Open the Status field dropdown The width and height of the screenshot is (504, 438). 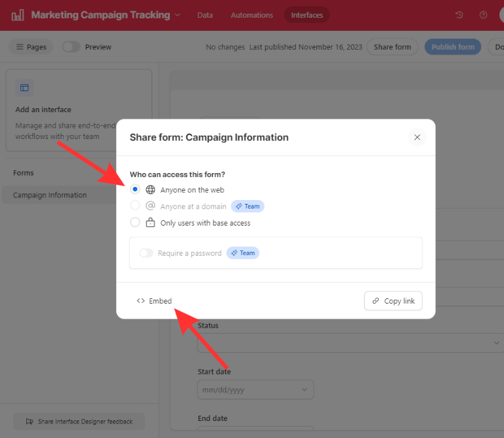(495, 342)
